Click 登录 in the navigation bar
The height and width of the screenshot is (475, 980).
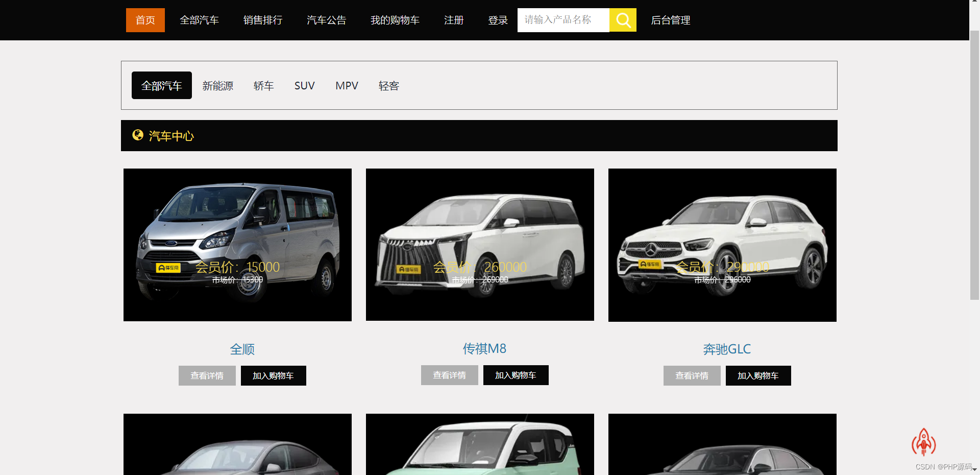tap(498, 20)
